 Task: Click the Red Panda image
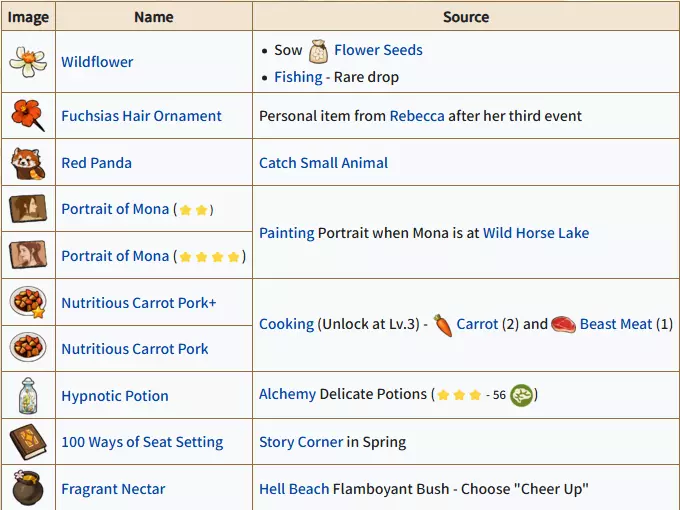tap(28, 162)
